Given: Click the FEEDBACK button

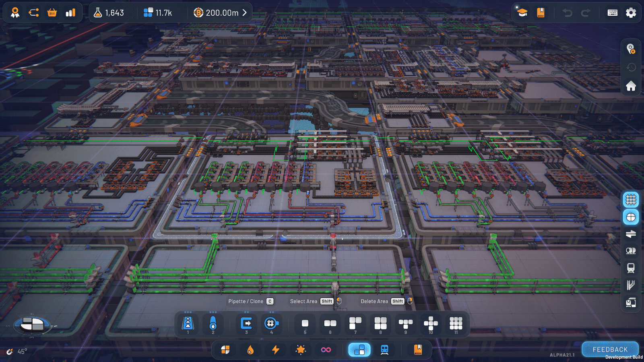Looking at the screenshot, I should tap(610, 350).
